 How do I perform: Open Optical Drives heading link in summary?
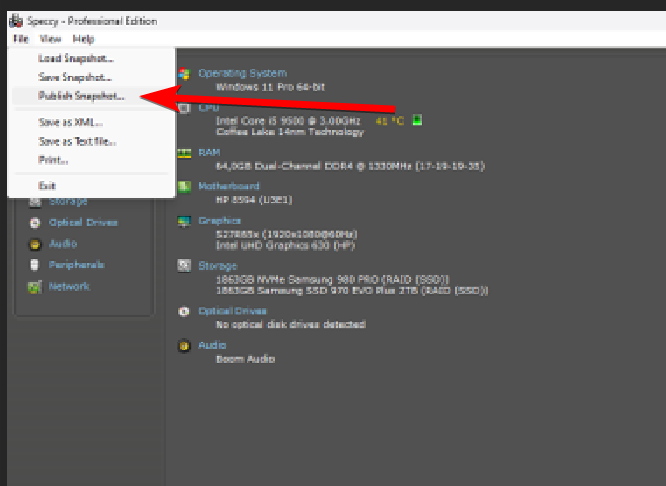(x=232, y=311)
